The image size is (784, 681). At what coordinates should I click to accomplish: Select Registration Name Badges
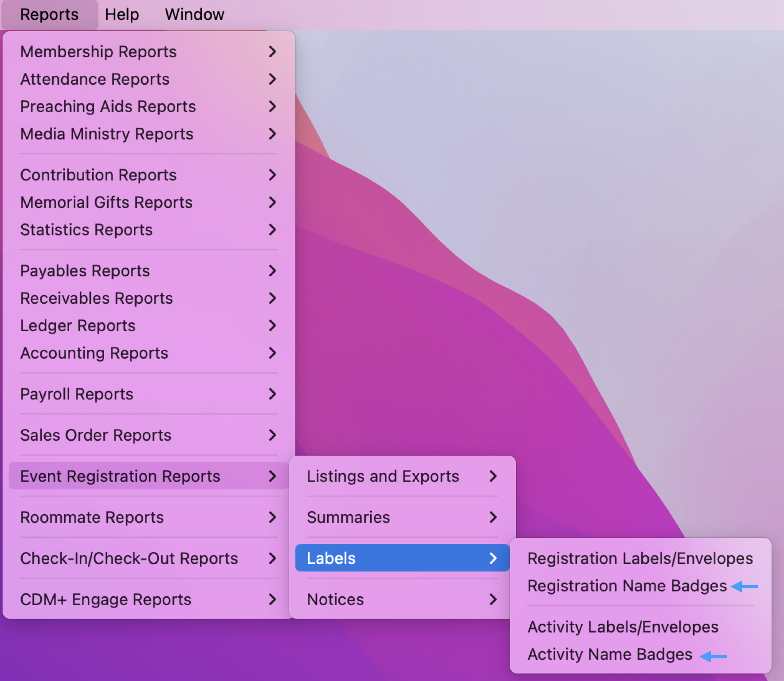[627, 586]
